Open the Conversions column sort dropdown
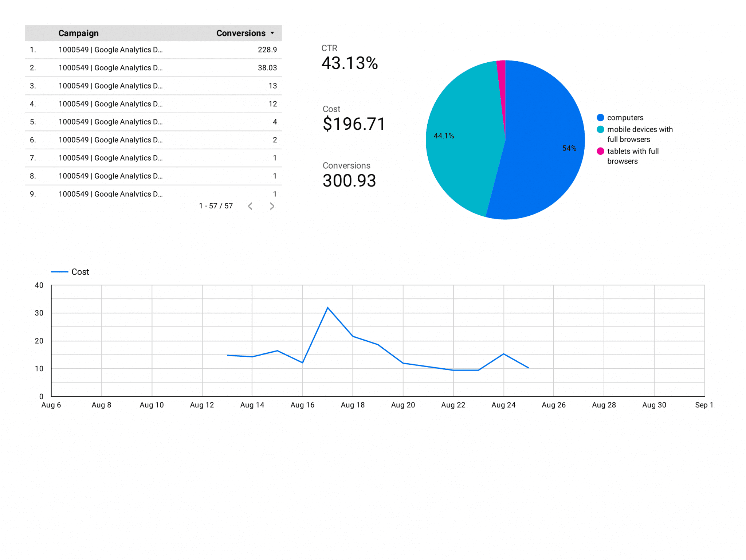 click(x=272, y=33)
